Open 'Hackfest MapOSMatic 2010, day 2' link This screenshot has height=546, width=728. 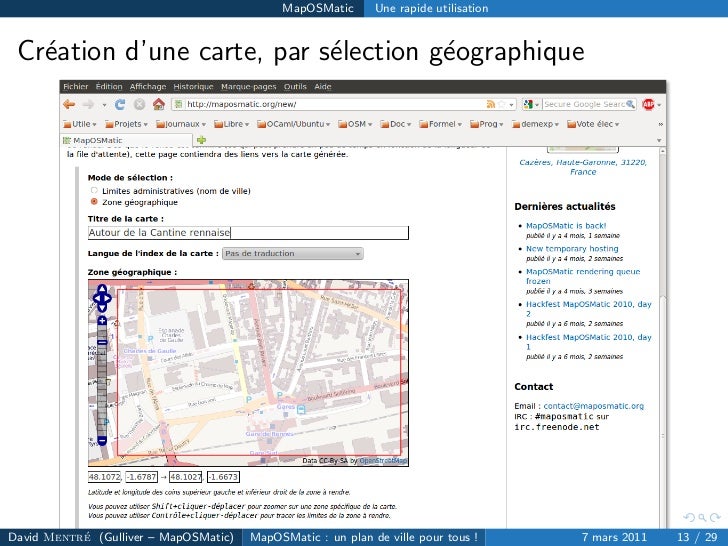click(589, 309)
